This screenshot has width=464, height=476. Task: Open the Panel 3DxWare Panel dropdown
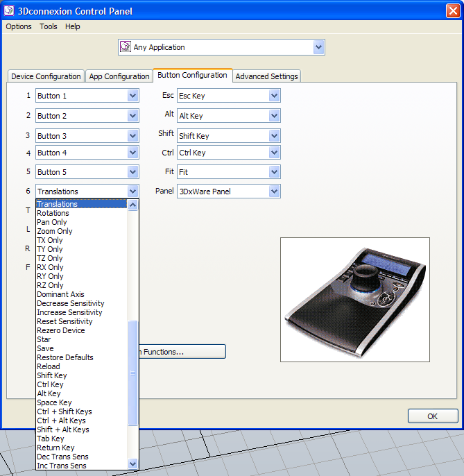point(274,192)
